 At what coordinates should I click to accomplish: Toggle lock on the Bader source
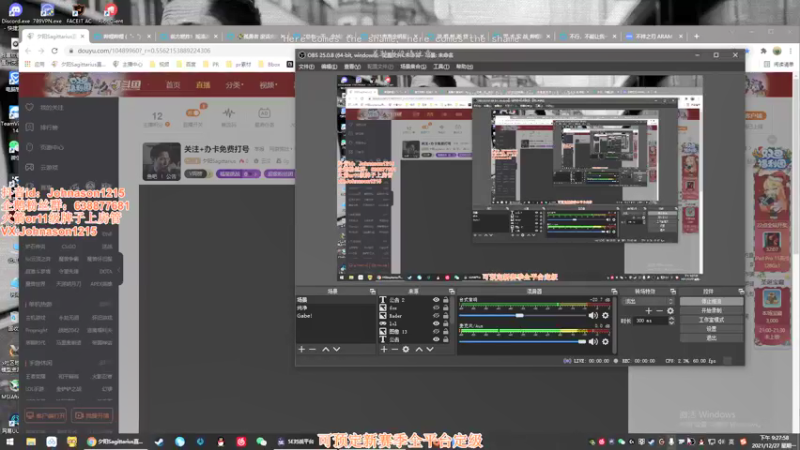pyautogui.click(x=446, y=316)
